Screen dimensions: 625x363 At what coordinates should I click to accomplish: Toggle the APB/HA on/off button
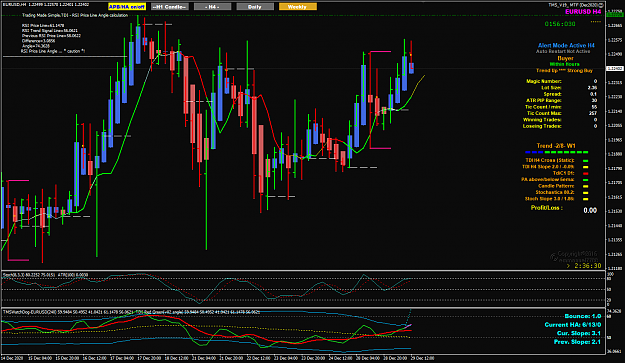pyautogui.click(x=127, y=7)
